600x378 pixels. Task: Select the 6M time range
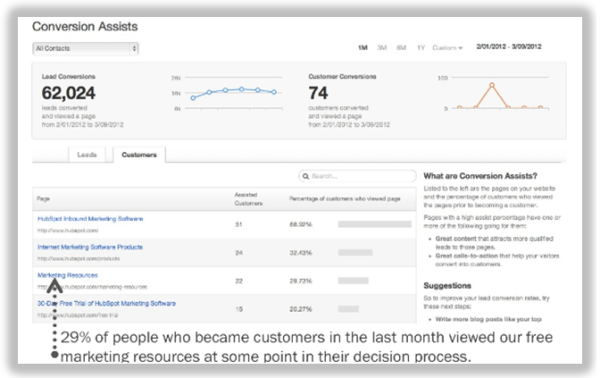(x=401, y=48)
